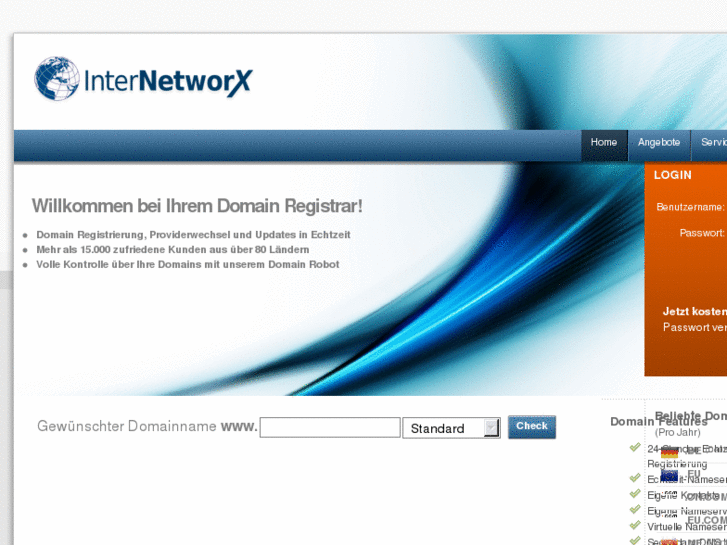Click the Check domain button

[532, 427]
